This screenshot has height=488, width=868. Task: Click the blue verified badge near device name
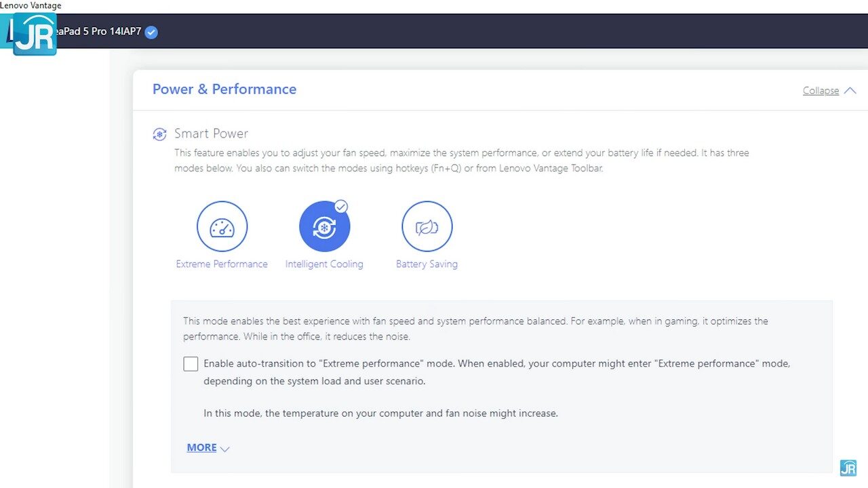coord(151,32)
